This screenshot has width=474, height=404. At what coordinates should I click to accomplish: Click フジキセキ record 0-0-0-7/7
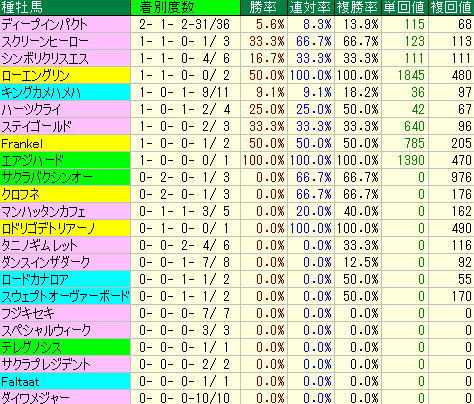coord(185,313)
